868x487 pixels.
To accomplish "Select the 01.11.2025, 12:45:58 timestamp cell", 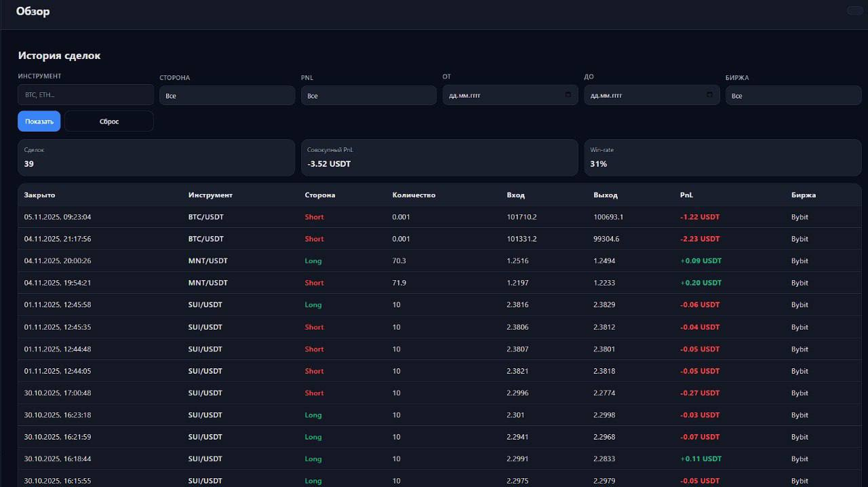I will click(58, 305).
